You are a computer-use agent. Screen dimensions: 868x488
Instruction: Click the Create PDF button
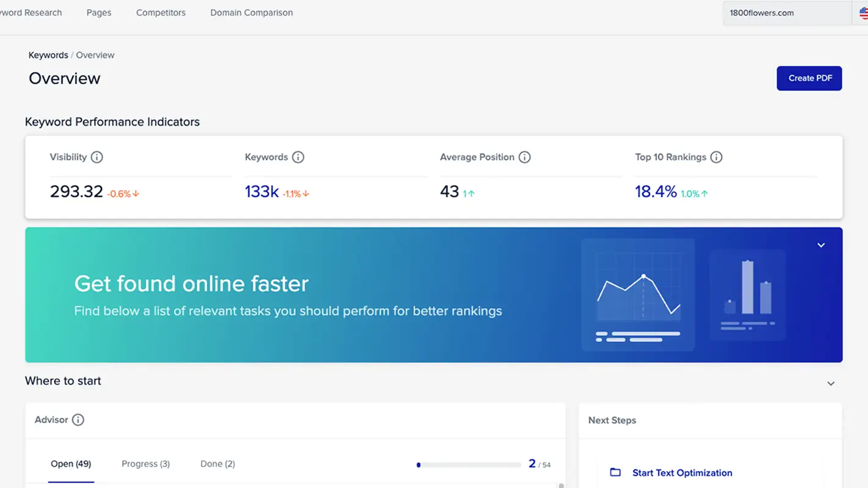pyautogui.click(x=809, y=78)
